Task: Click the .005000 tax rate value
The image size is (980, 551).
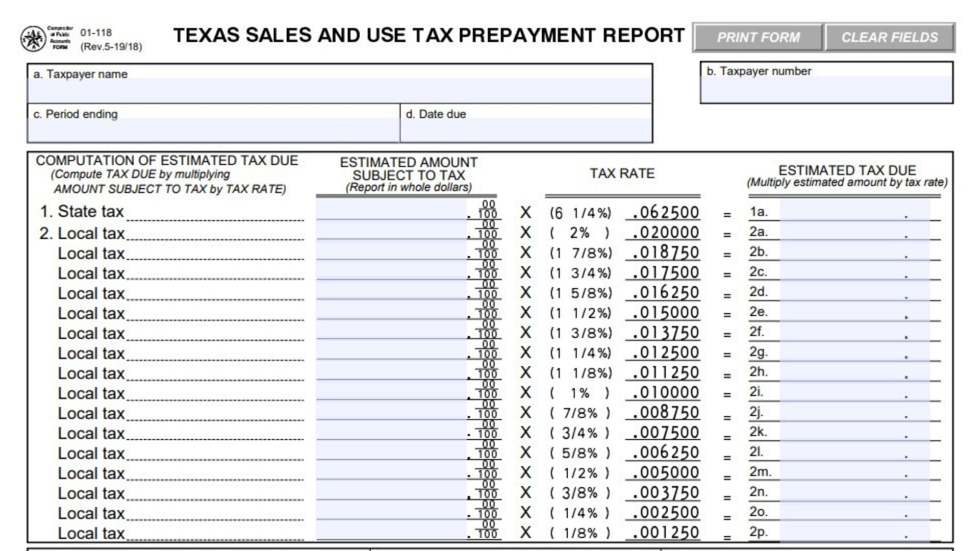Action: click(666, 472)
